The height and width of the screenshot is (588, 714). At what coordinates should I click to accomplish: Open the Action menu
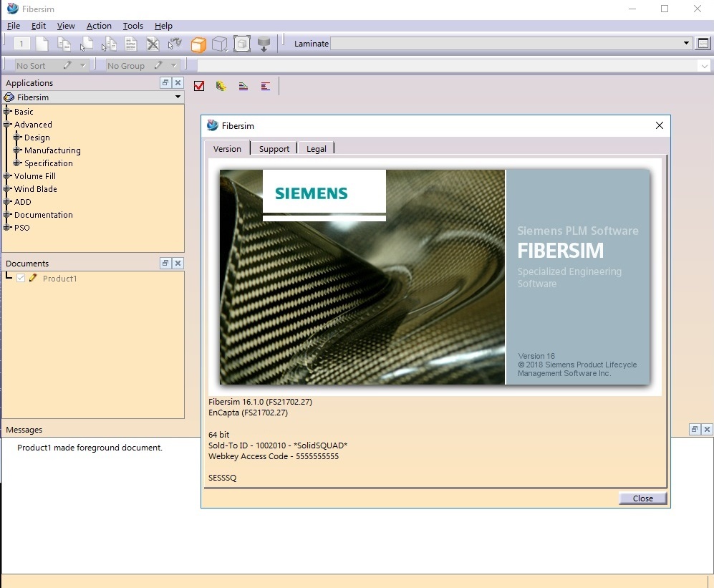(x=99, y=26)
